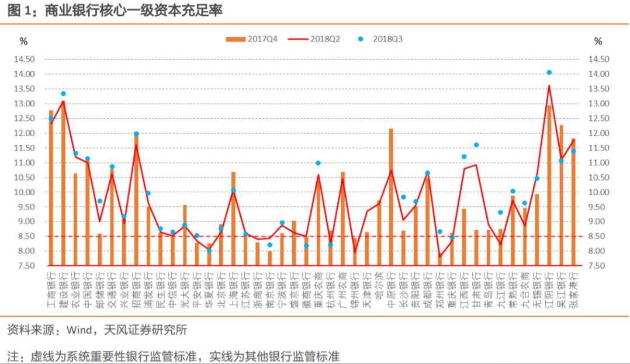This screenshot has width=630, height=364.
Task: Select the 盛京银行 axis label
Action: [294, 290]
